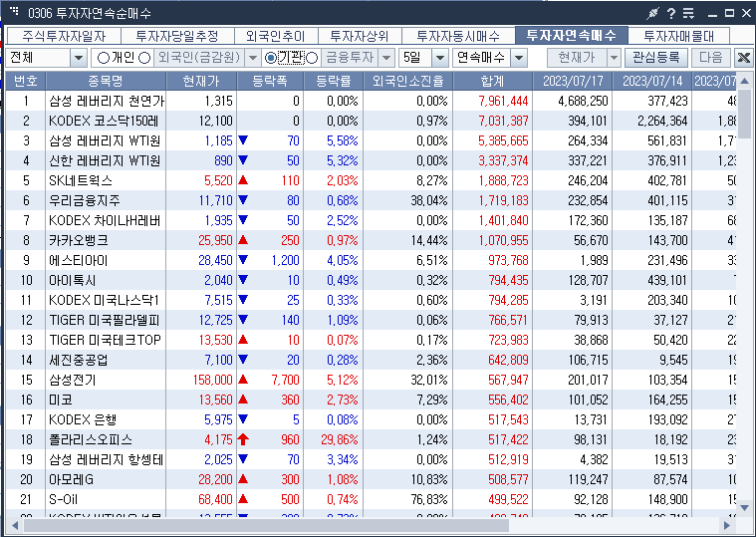This screenshot has height=537, width=756.
Task: Select the 삼성 레버리지 항셍테 row
Action: pyautogui.click(x=371, y=459)
